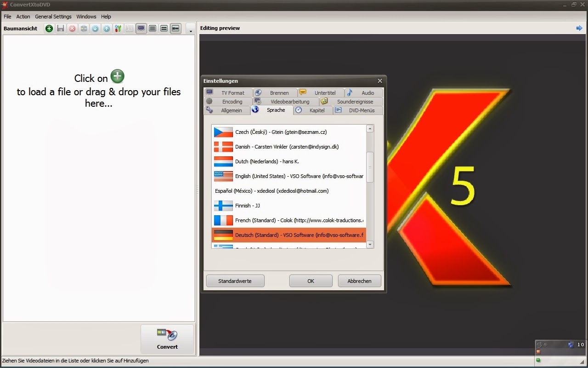Select Deutsch (Standard) highlighted row
588x368 pixels.
[288, 235]
